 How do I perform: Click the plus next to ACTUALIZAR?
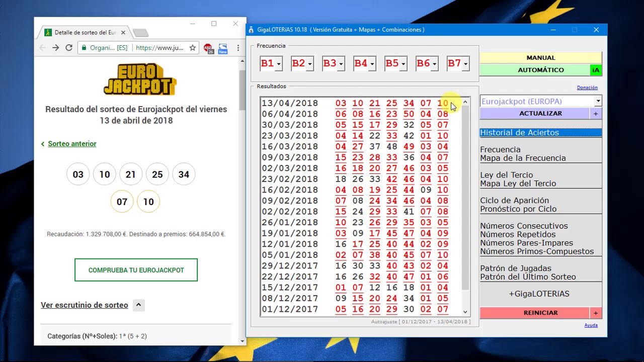(x=596, y=114)
